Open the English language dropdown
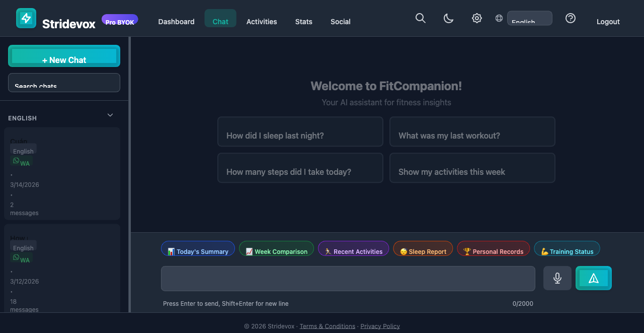644x333 pixels. [529, 18]
